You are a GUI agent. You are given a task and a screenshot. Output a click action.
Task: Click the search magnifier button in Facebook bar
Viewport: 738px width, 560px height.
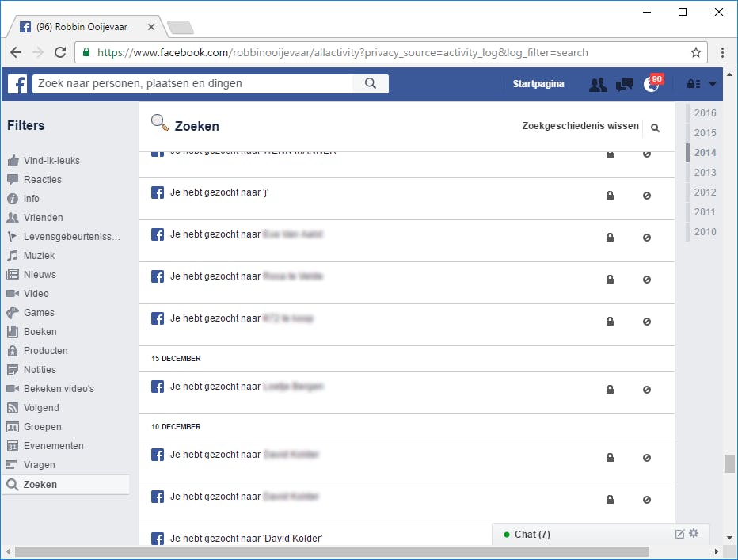coord(371,84)
